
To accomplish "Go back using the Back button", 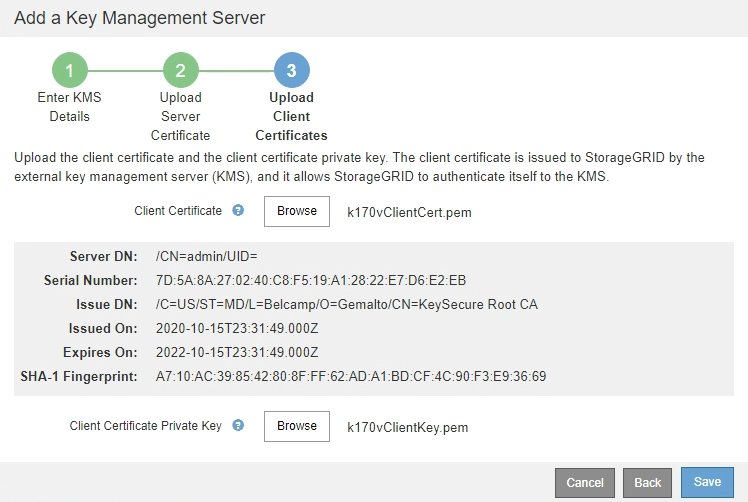I will coord(648,483).
